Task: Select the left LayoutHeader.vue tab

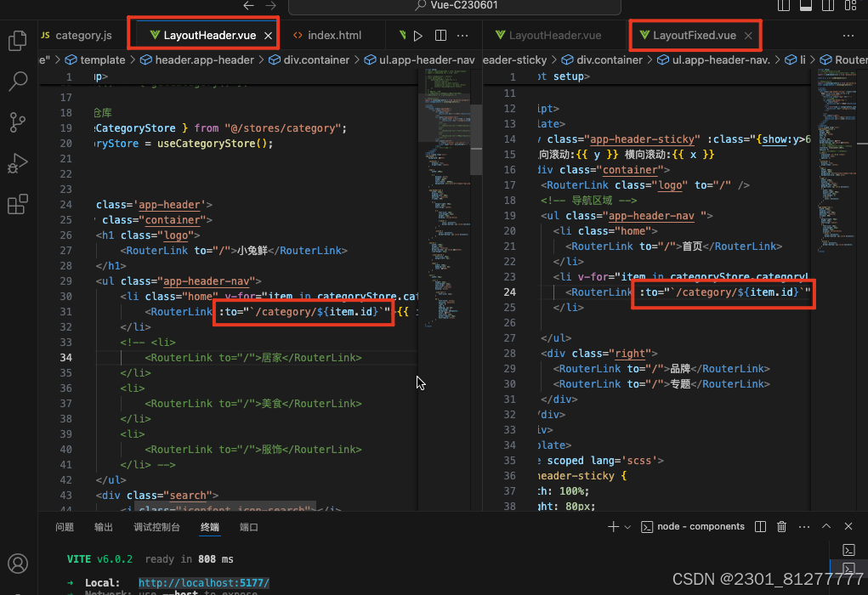Action: pos(209,36)
